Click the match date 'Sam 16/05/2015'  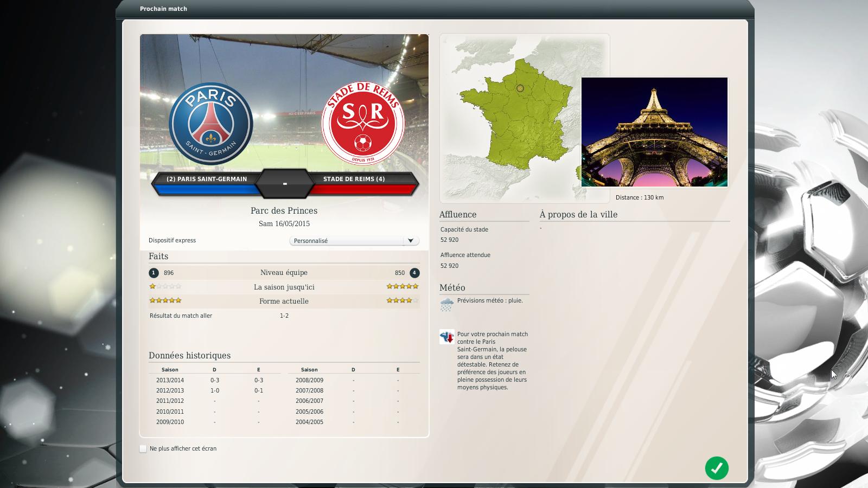tap(284, 223)
